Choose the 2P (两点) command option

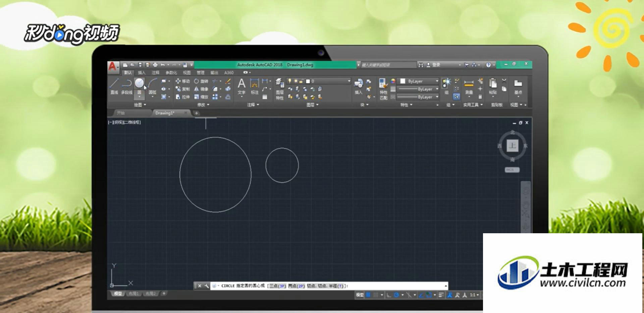[x=296, y=286]
